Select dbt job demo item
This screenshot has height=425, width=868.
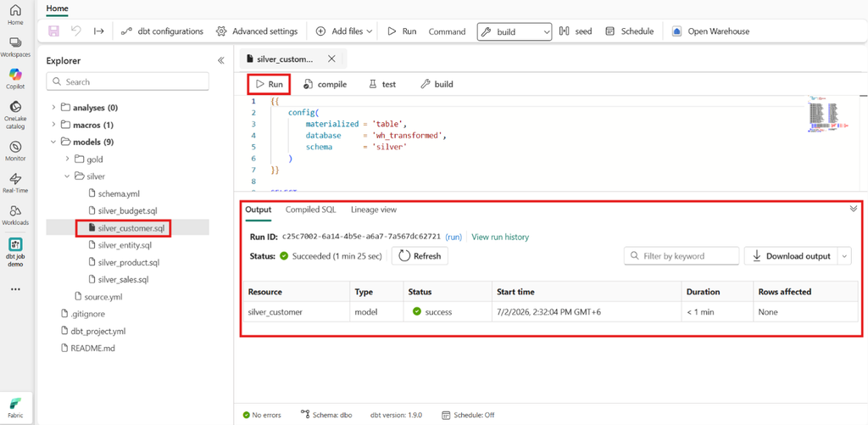pyautogui.click(x=15, y=252)
